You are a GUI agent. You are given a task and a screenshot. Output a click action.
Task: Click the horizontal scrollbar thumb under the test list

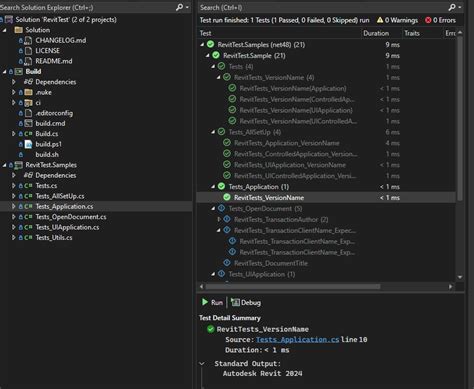click(x=293, y=287)
